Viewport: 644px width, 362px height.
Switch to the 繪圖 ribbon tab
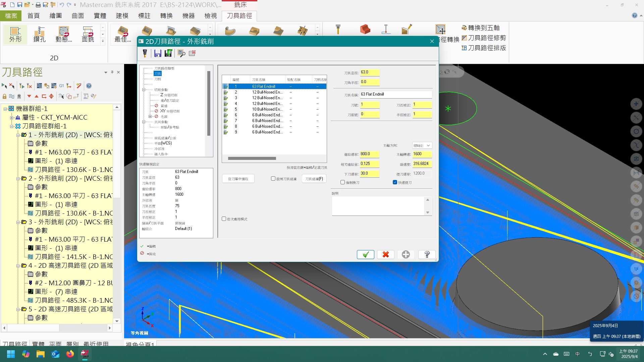(56, 16)
